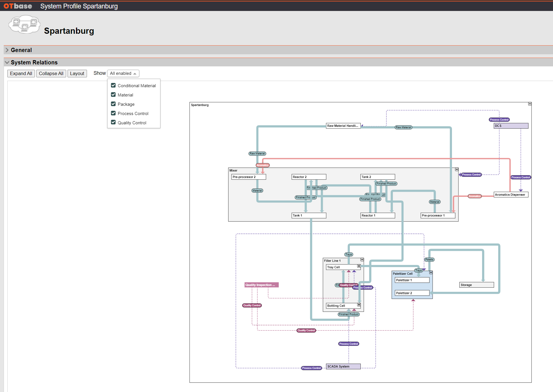
Task: Collapse the System Relations section
Action: coord(34,62)
